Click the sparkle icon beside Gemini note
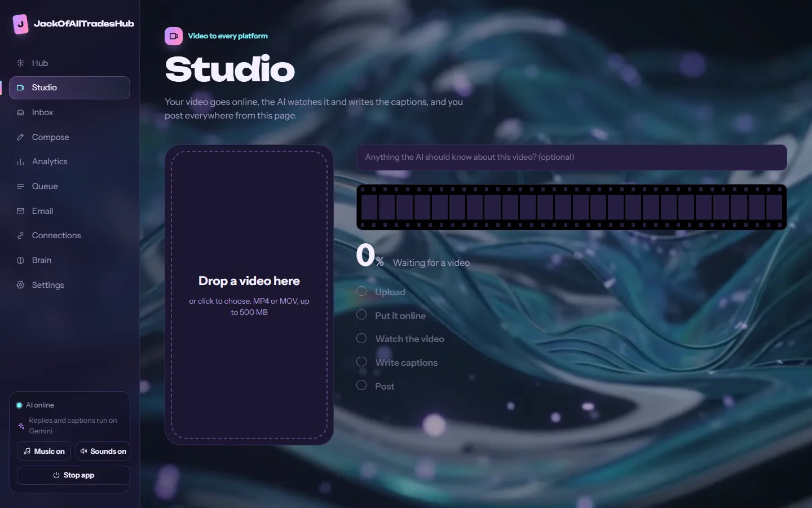The width and height of the screenshot is (812, 508). click(21, 426)
